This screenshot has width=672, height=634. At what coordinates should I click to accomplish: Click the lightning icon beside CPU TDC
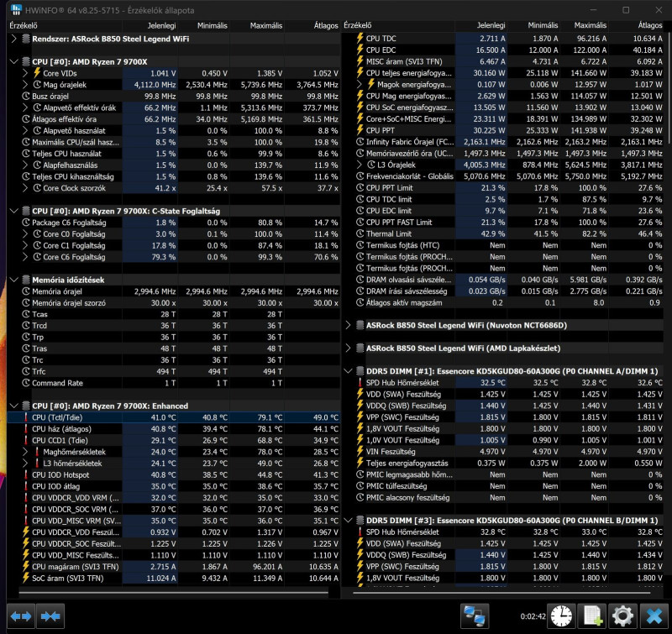[x=360, y=38]
